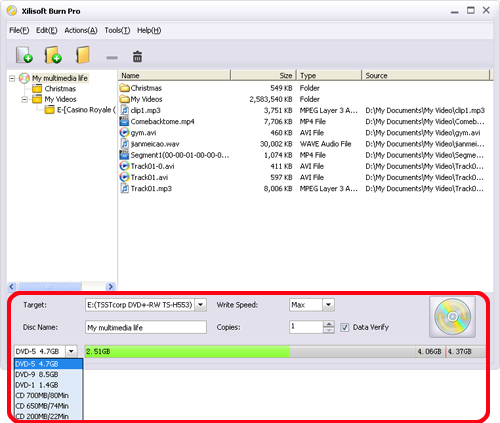Open the File menu
Screen dimensions: 500x423
19,30
